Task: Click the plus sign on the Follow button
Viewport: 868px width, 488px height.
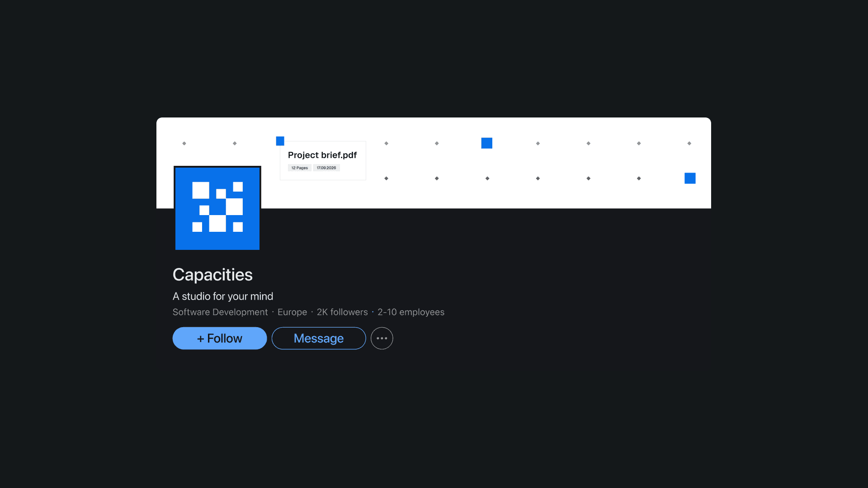Action: (200, 339)
